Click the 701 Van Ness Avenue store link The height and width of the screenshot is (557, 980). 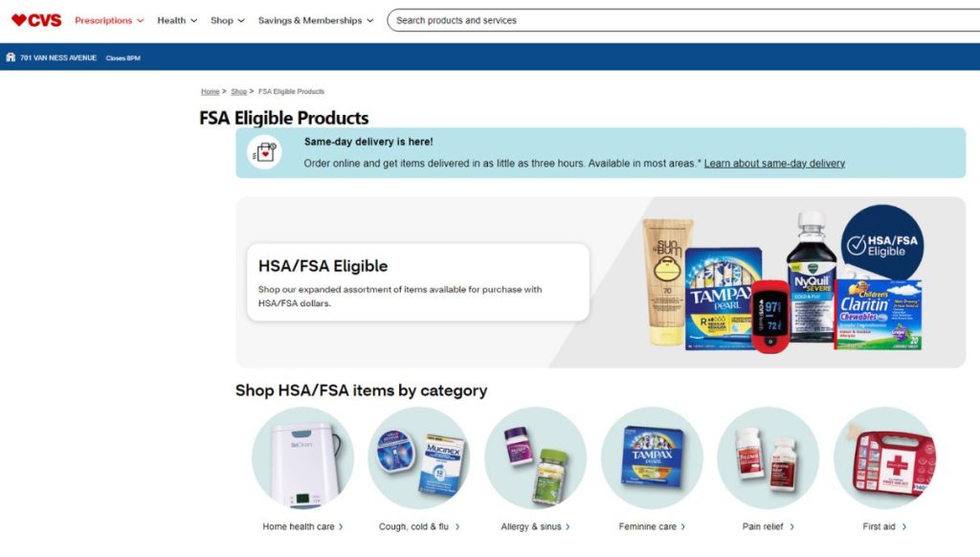[58, 57]
